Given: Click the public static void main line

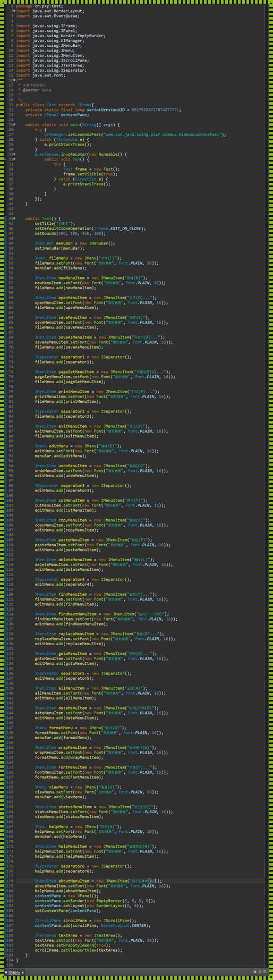Looking at the screenshot, I should (x=73, y=124).
